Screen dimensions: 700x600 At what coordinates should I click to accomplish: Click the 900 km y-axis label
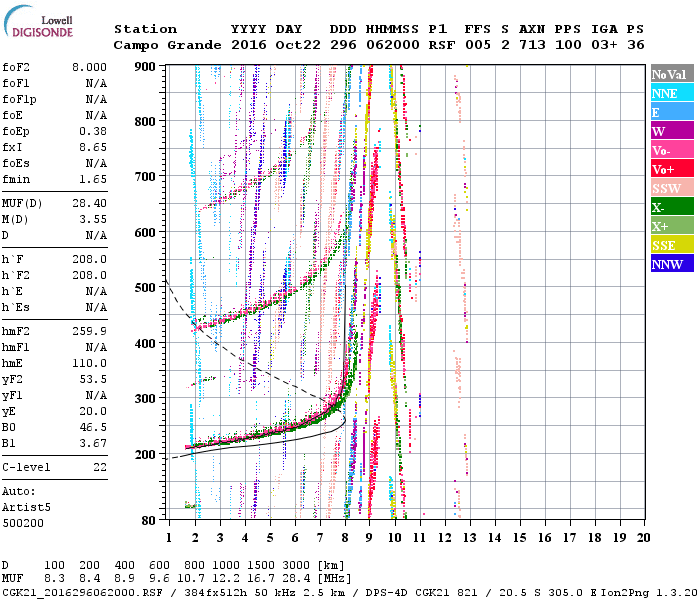[145, 67]
